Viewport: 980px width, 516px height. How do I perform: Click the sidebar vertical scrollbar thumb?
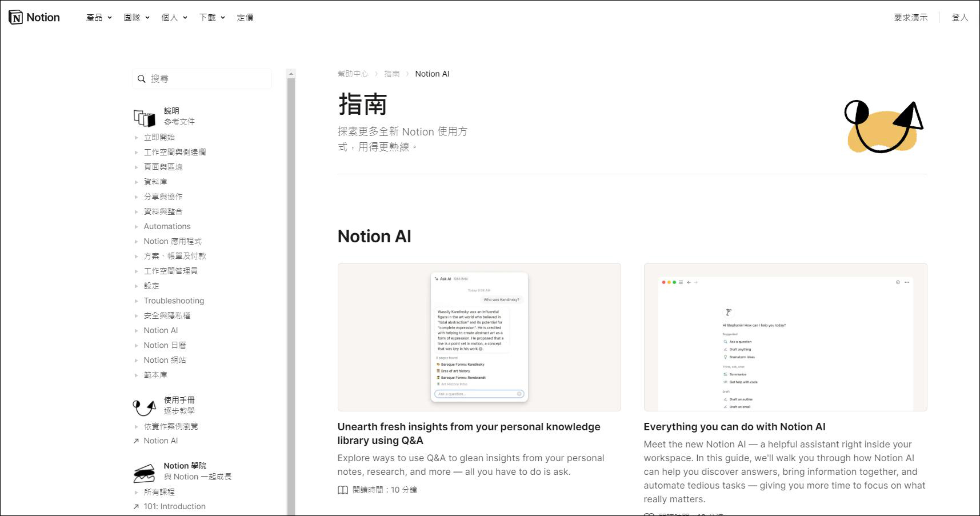point(291,297)
